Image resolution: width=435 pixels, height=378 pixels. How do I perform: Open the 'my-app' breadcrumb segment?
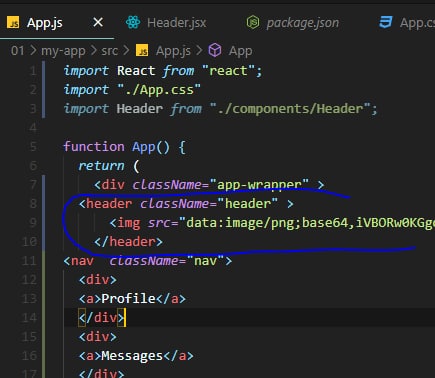[x=63, y=51]
